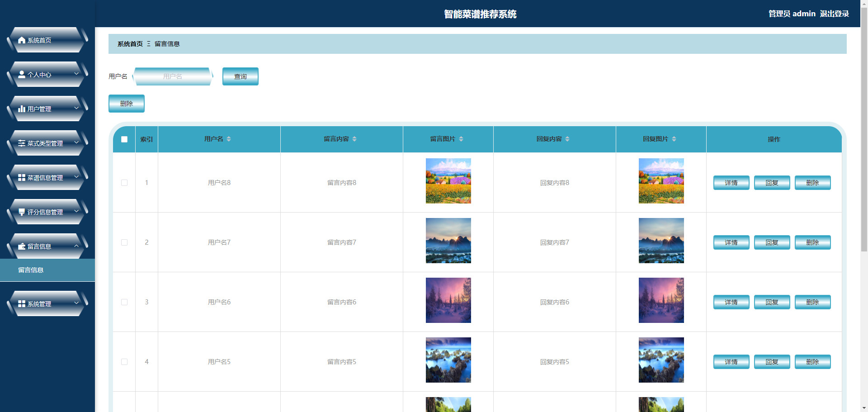Click 回复 for the 用户名8 row

click(772, 183)
